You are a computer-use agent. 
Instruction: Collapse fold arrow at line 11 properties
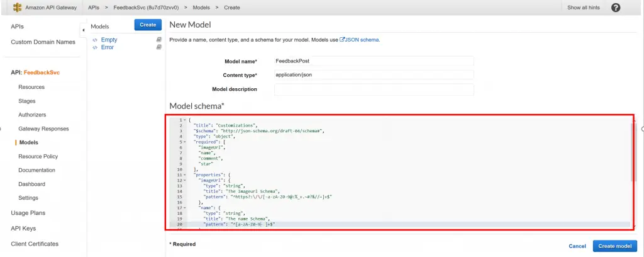point(186,174)
